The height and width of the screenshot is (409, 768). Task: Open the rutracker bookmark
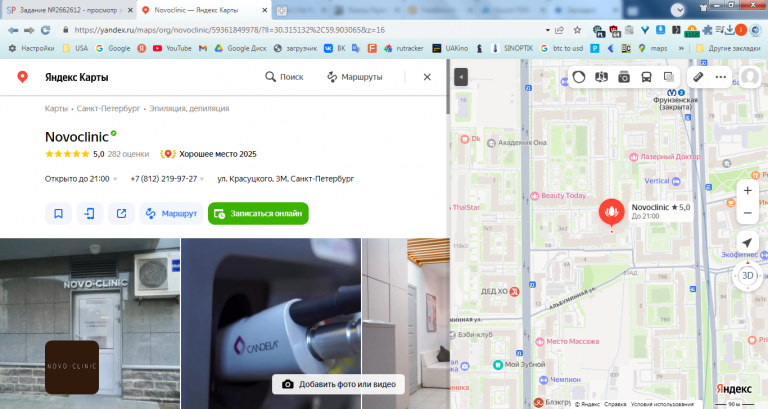click(404, 48)
